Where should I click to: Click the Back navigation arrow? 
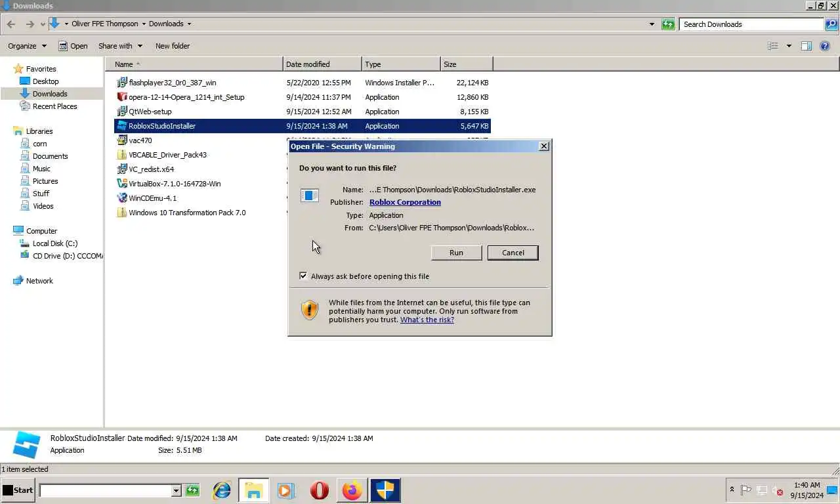[11, 24]
